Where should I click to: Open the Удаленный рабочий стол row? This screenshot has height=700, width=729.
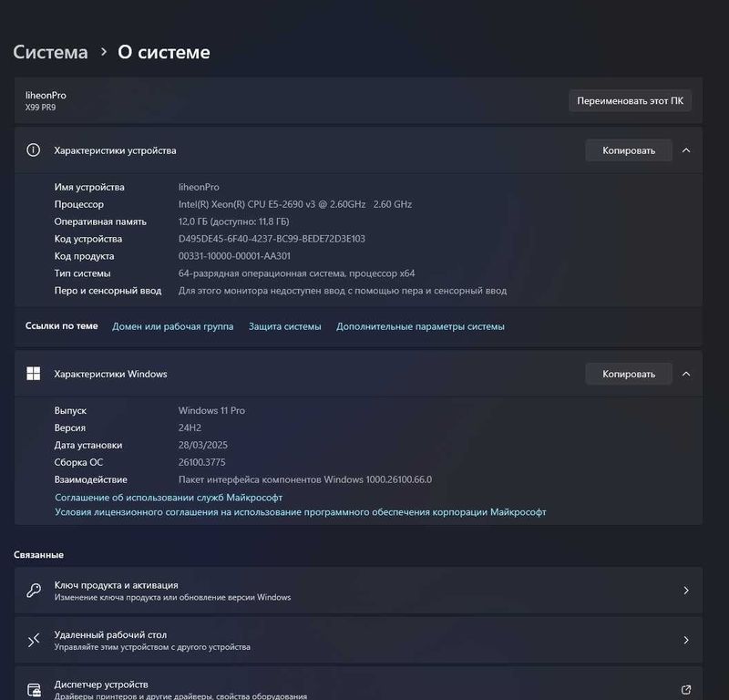pos(358,640)
